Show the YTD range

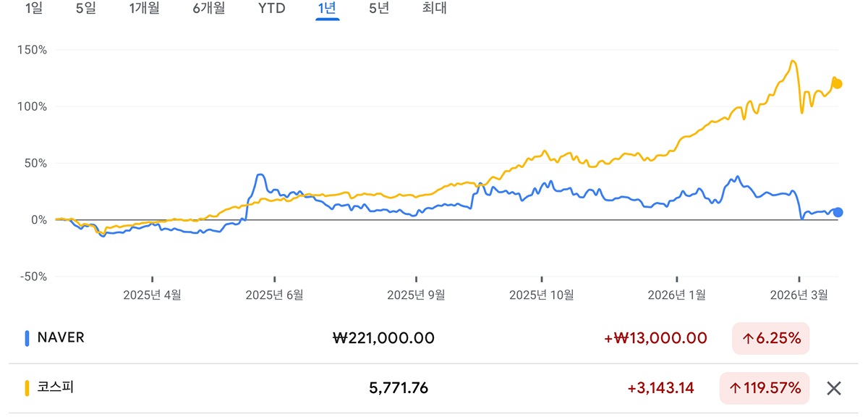pyautogui.click(x=271, y=9)
